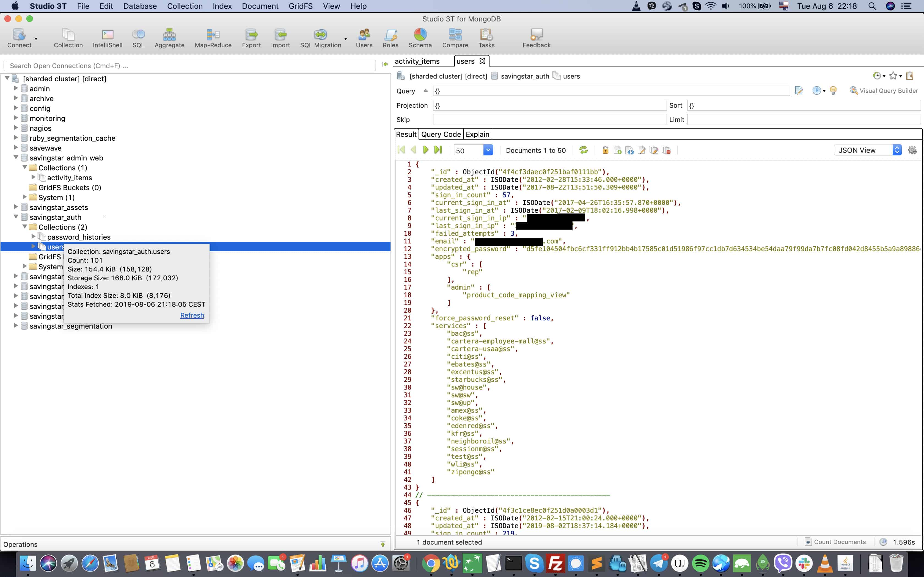The image size is (924, 577).
Task: Toggle the connection tree collapse arrow
Action: (7, 78)
